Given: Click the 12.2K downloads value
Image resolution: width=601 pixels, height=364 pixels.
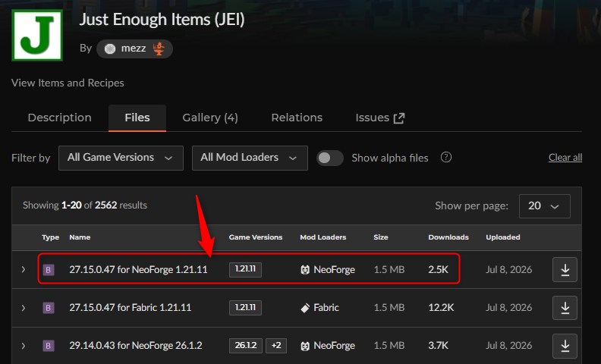Looking at the screenshot, I should [x=441, y=308].
